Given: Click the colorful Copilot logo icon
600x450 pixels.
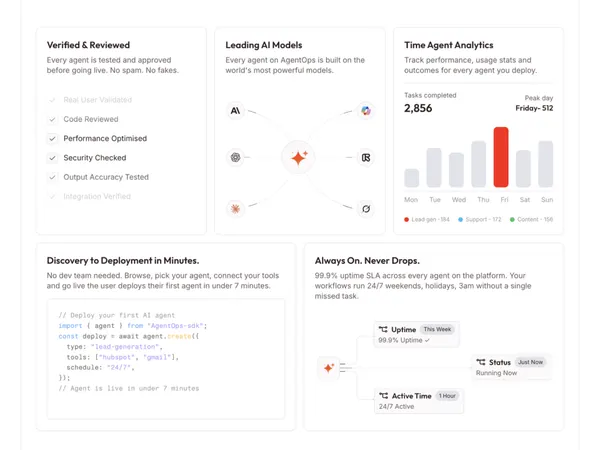Looking at the screenshot, I should point(366,111).
